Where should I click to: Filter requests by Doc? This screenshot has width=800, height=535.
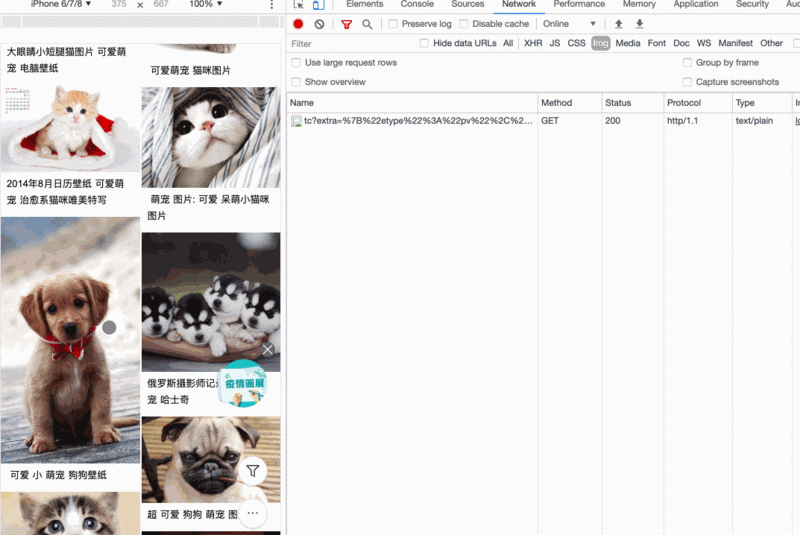point(681,43)
